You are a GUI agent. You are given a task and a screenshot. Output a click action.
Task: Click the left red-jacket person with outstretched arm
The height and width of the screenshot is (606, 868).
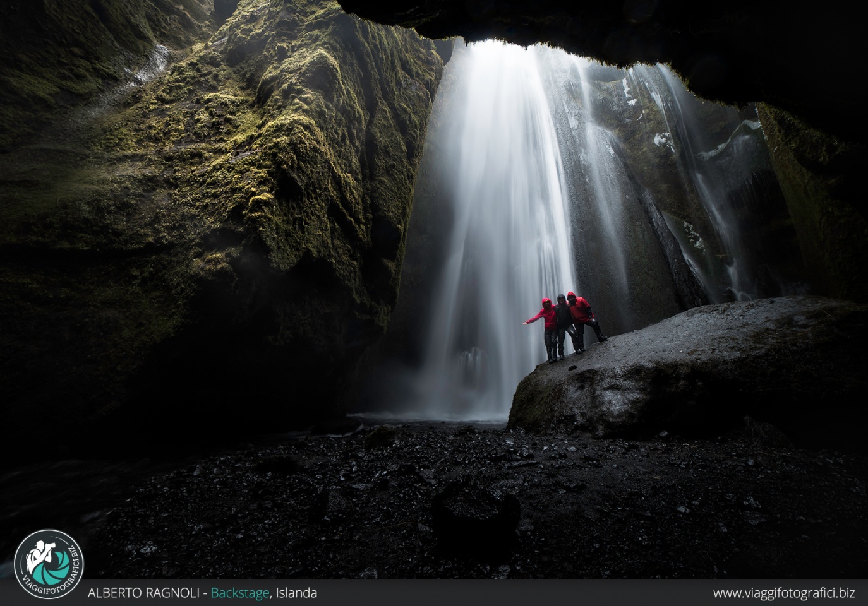coord(548,325)
